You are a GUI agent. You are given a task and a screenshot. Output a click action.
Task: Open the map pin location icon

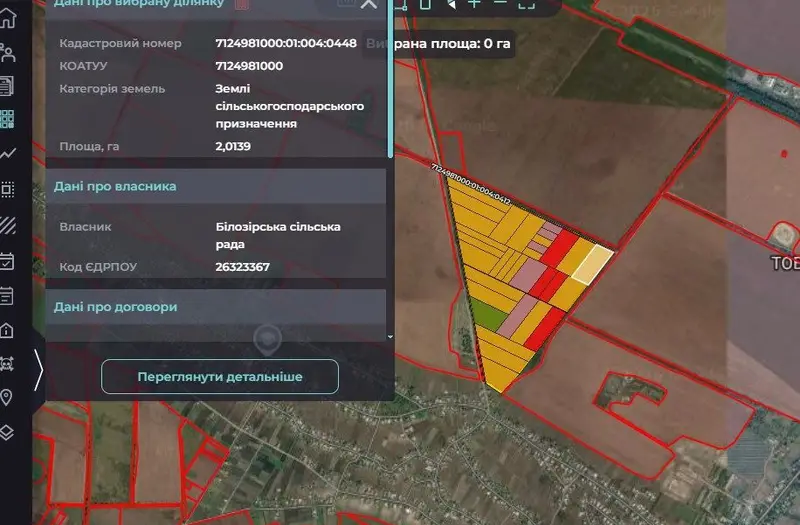click(6, 397)
